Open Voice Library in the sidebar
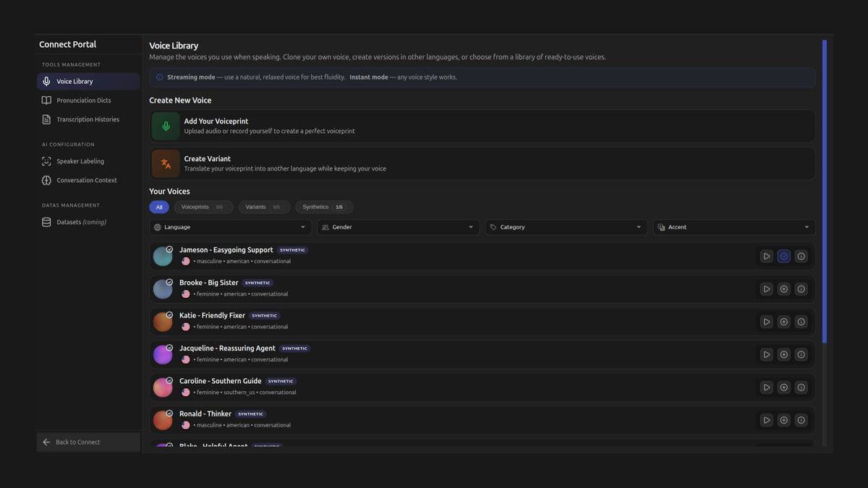The width and height of the screenshot is (868, 488). pos(88,82)
